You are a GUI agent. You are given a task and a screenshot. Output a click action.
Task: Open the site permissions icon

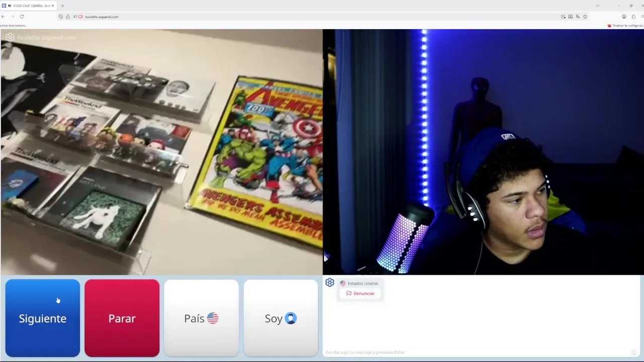coord(75,17)
